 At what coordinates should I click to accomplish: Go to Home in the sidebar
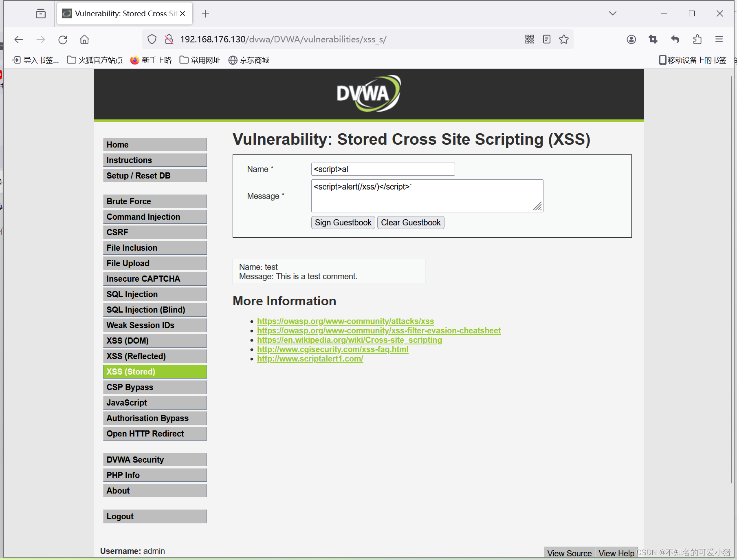[x=155, y=145]
